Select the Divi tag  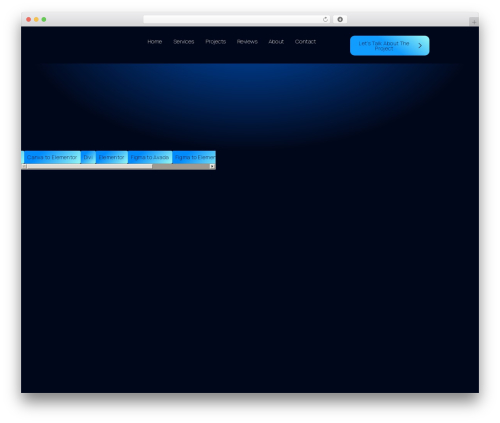(x=88, y=157)
